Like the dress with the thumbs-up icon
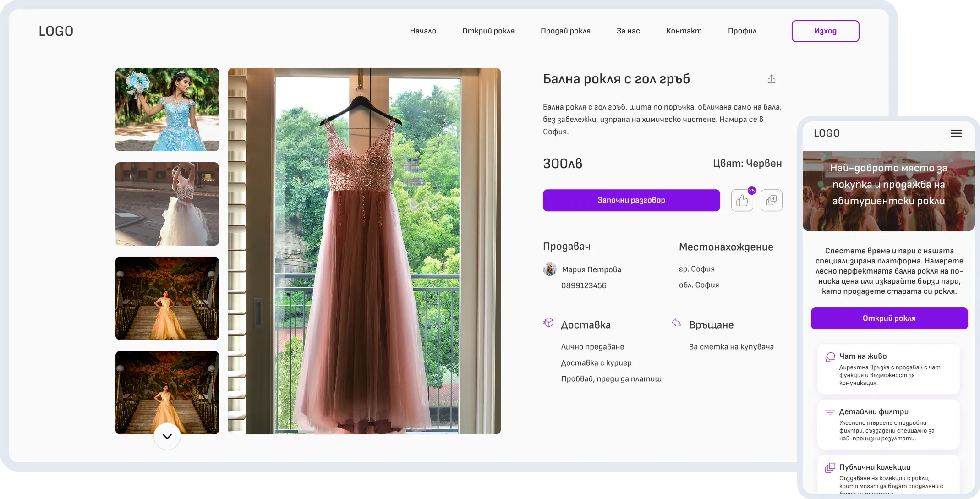This screenshot has height=499, width=980. (x=742, y=200)
